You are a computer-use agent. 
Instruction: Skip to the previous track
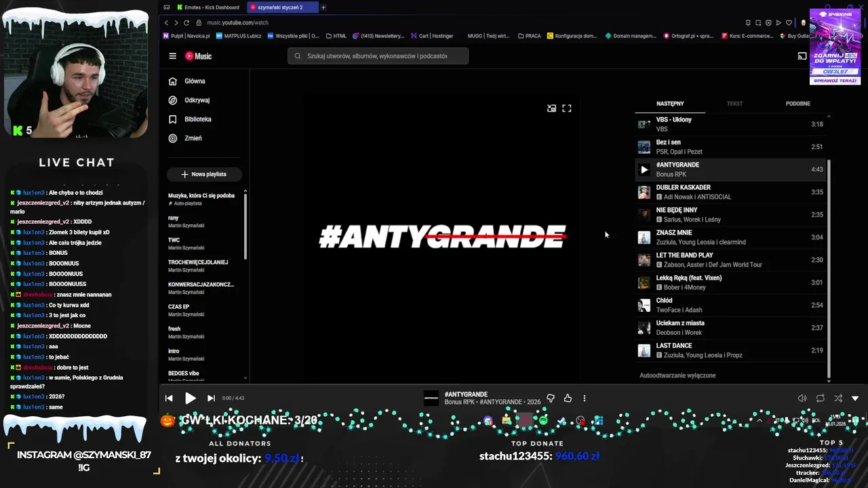(x=169, y=399)
